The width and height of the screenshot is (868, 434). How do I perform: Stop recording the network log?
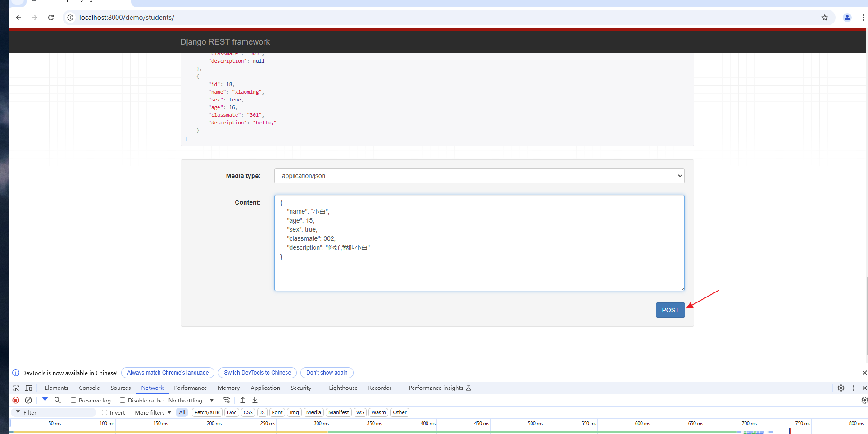(16, 400)
